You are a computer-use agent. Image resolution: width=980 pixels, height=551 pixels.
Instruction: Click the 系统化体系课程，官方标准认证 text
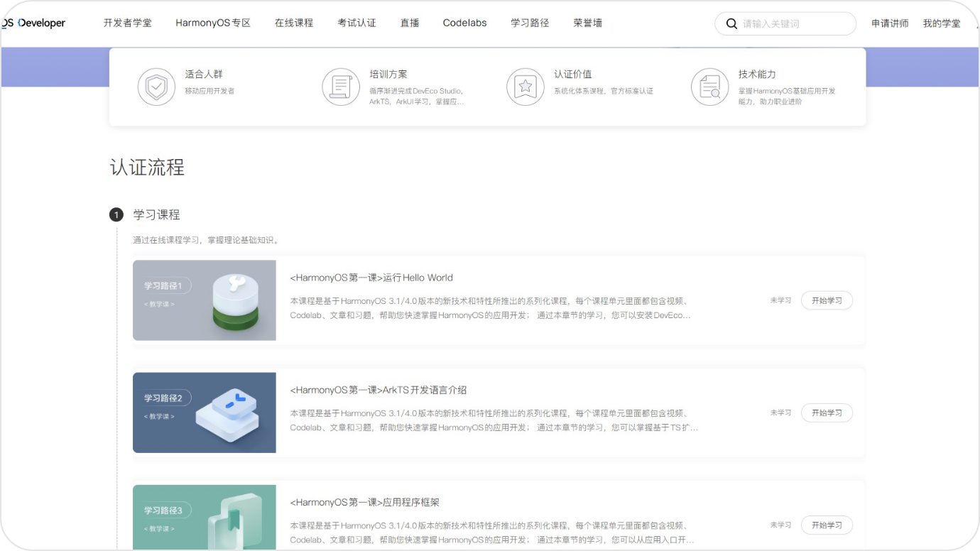pos(604,91)
